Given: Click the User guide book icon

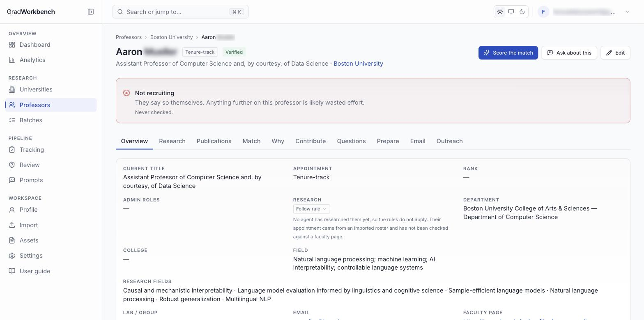Looking at the screenshot, I should pyautogui.click(x=12, y=271).
